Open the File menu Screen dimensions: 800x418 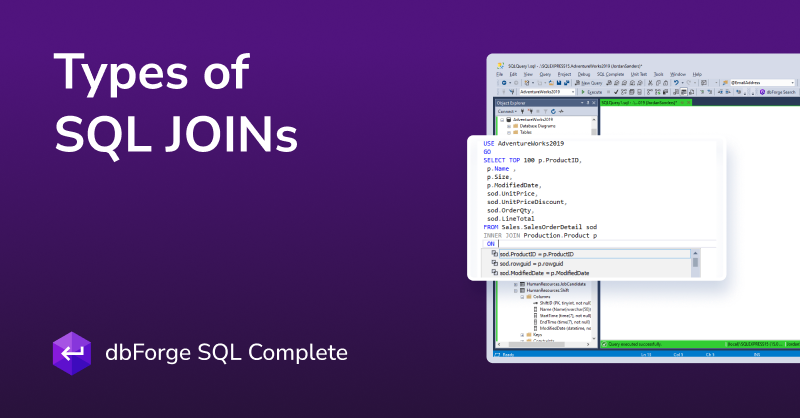(499, 74)
